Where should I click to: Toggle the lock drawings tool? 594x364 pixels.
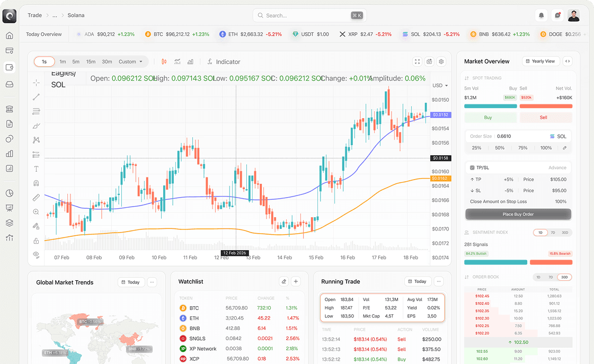pyautogui.click(x=37, y=241)
